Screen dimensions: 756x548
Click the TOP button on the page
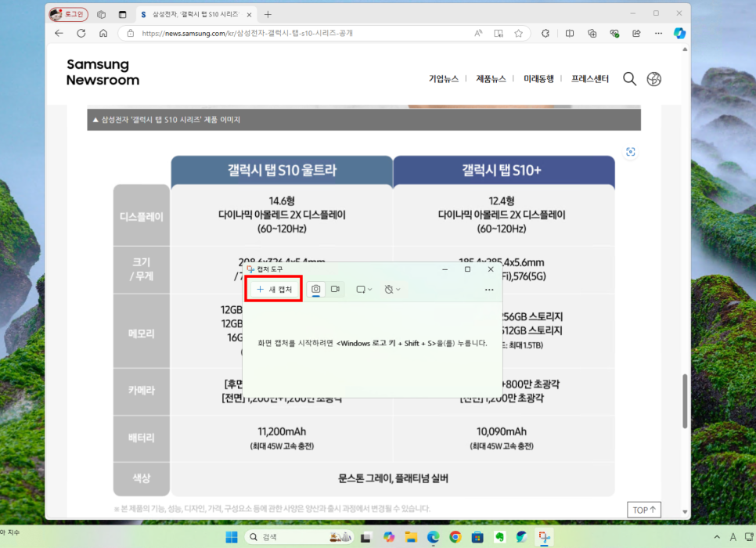tap(644, 510)
